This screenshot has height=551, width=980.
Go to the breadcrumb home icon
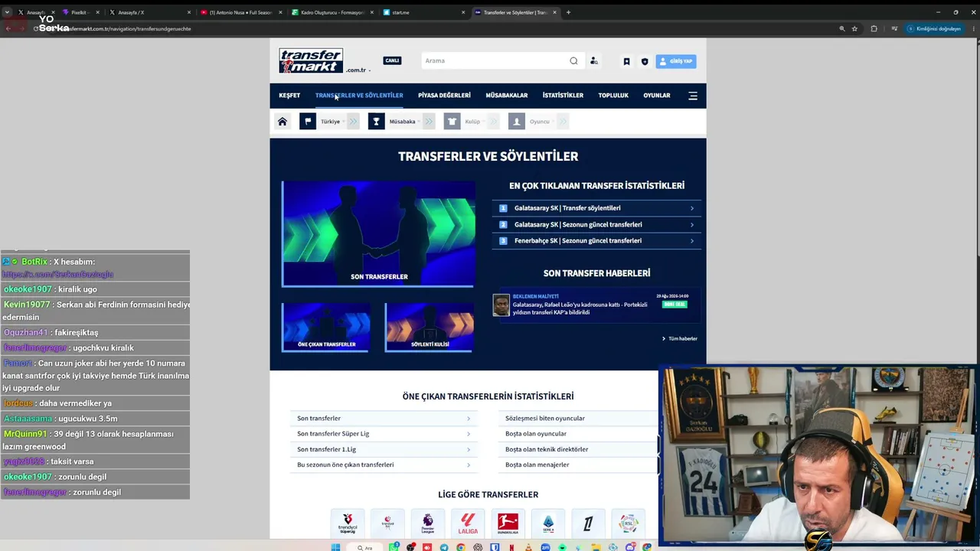283,122
